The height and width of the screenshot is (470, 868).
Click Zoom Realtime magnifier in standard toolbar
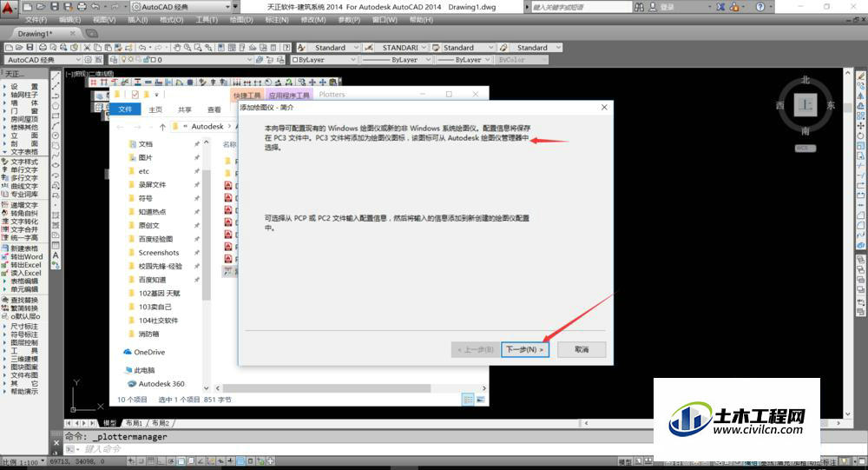[x=187, y=48]
